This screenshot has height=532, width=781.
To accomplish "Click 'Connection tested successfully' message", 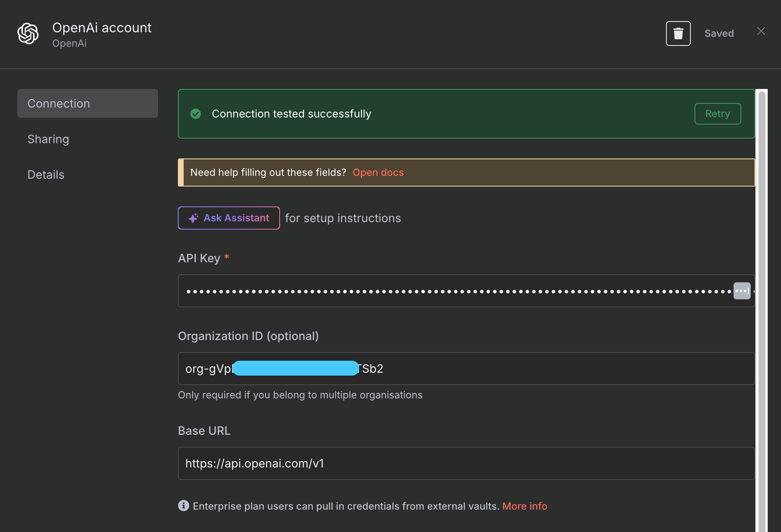I will point(292,114).
